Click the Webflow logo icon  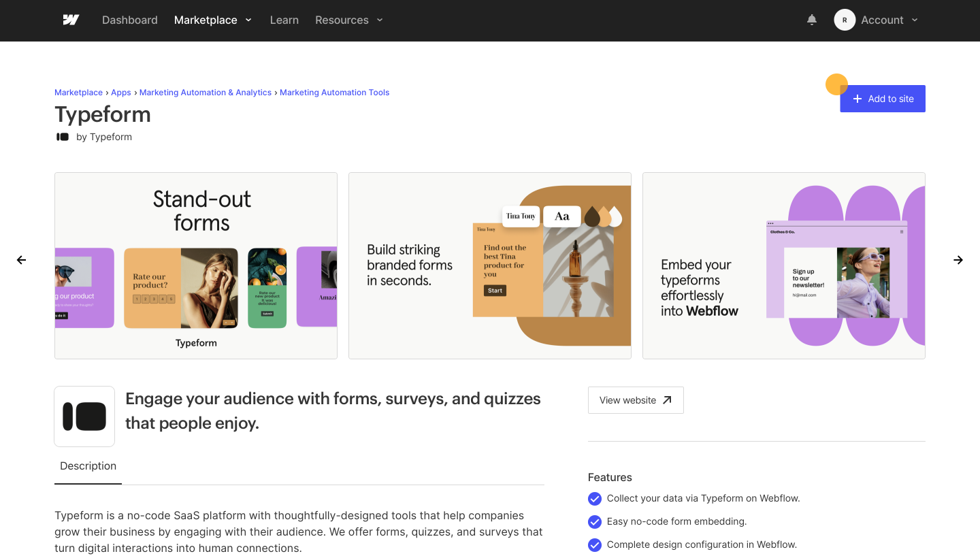click(71, 20)
